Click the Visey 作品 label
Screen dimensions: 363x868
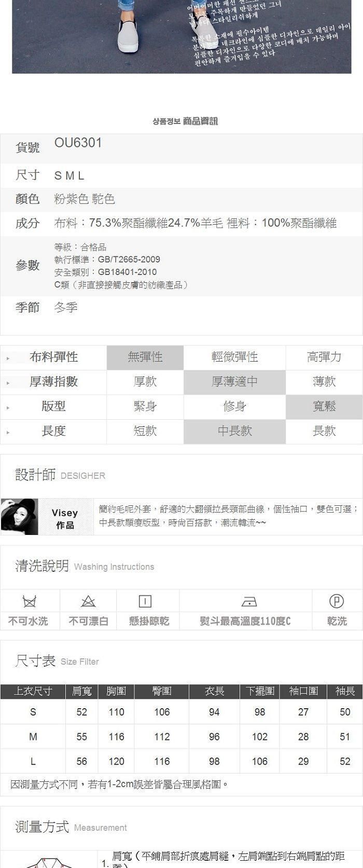pos(65,519)
